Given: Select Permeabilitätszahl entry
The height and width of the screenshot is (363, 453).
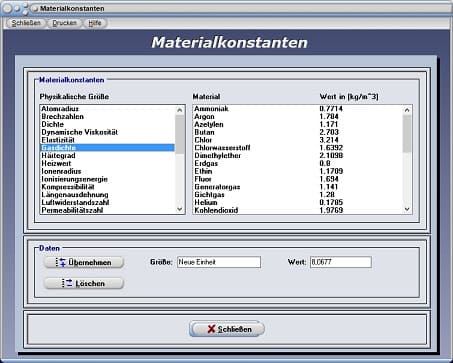Looking at the screenshot, I should pos(107,210).
